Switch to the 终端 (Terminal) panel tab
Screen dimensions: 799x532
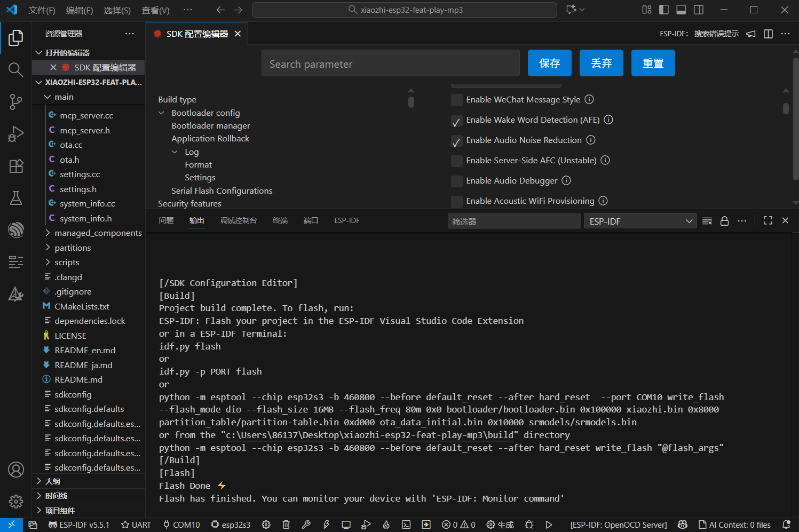[x=280, y=220]
